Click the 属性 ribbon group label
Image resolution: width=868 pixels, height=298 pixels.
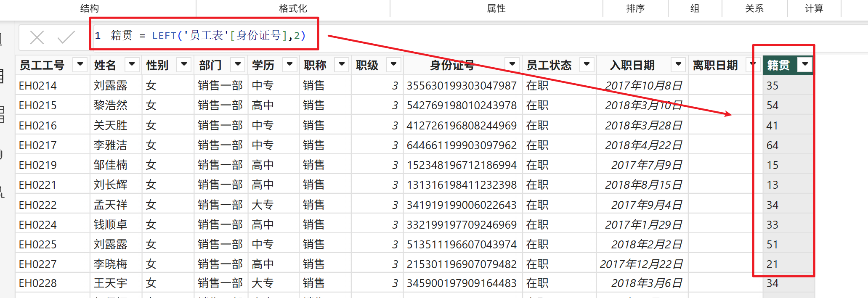pyautogui.click(x=496, y=8)
